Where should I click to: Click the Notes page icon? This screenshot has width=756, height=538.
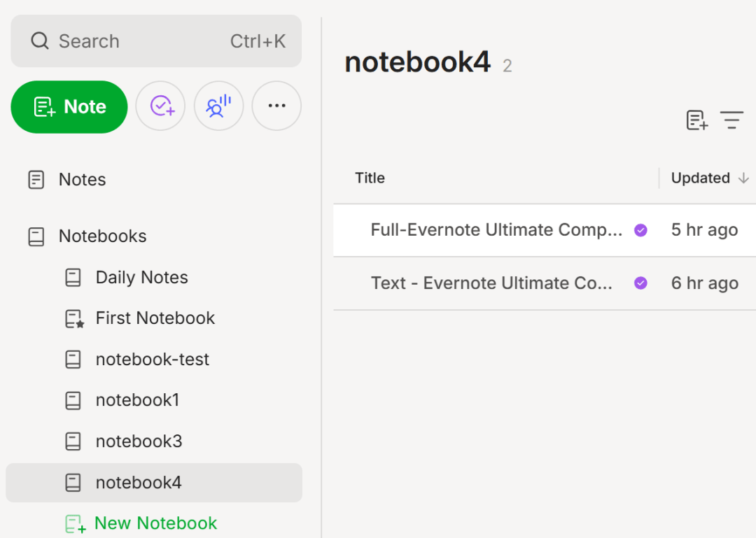(x=36, y=179)
